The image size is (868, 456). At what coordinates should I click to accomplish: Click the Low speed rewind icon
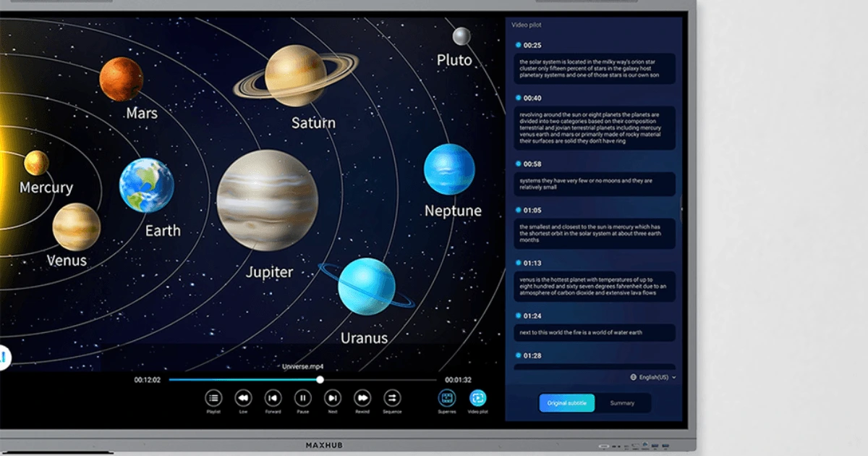pyautogui.click(x=243, y=398)
